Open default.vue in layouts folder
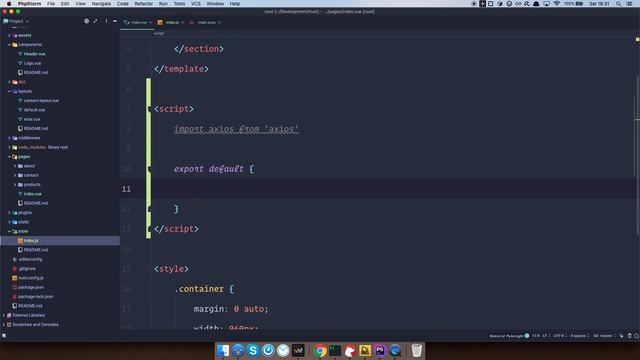This screenshot has height=360, width=640. pos(34,110)
